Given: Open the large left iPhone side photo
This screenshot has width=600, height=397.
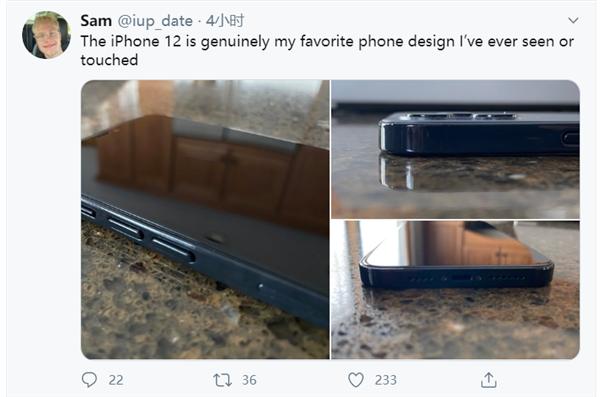Looking at the screenshot, I should (205, 219).
